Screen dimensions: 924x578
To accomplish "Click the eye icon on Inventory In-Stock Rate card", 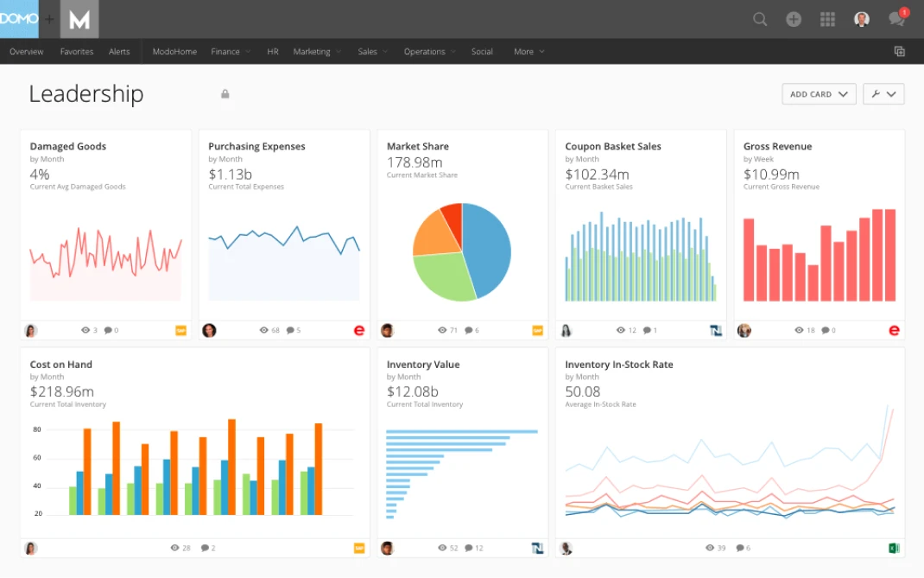I will coord(707,548).
